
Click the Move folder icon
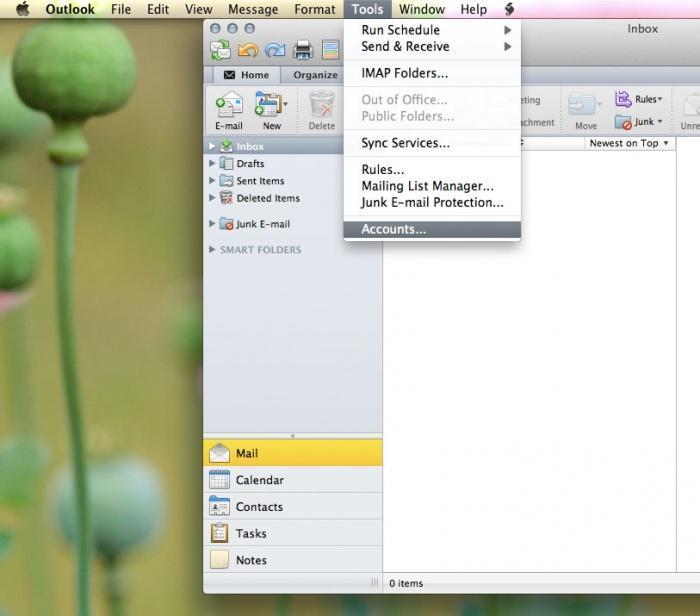pyautogui.click(x=585, y=109)
